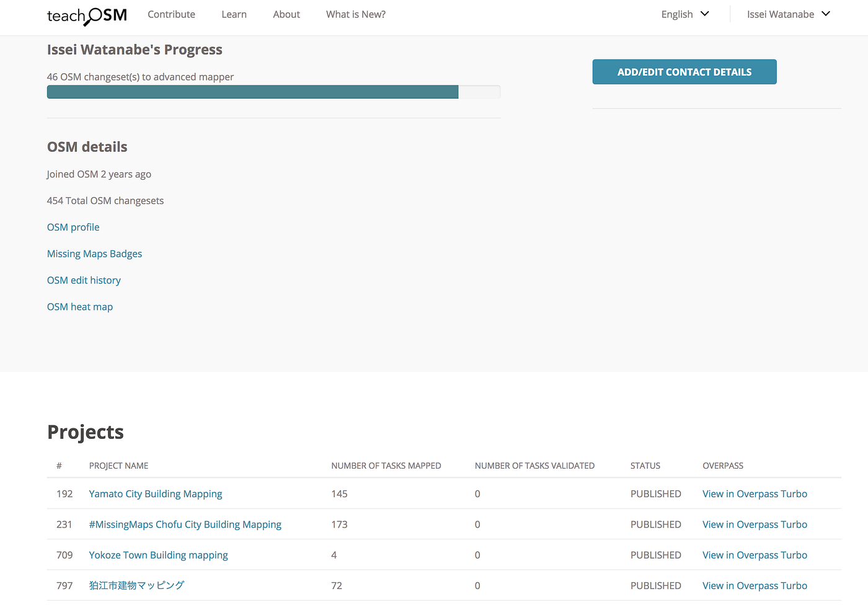Screen dimensions: 868x615
Task: Click the teachOSM logo
Action: point(87,15)
